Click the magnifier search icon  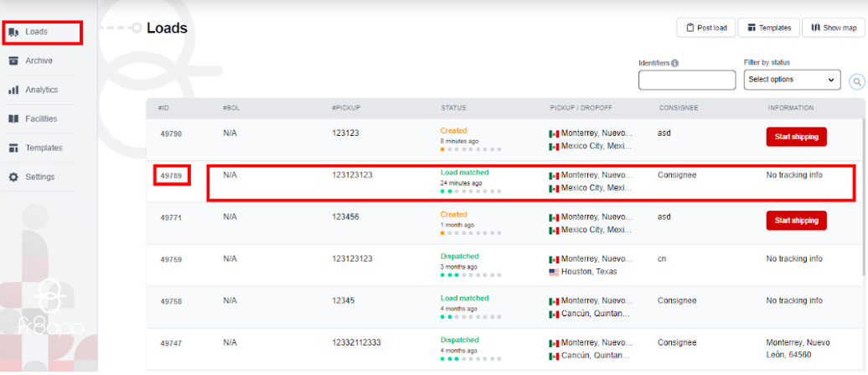click(x=857, y=82)
